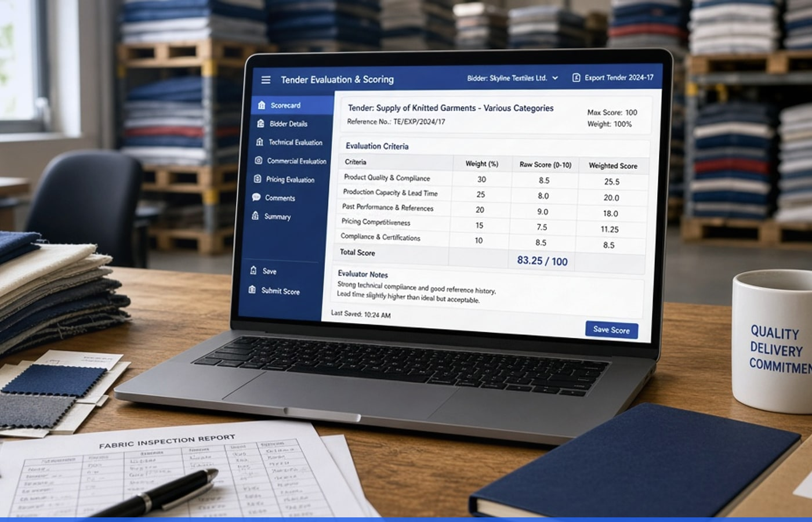
Task: Click the 83.25 / 100 total score
Action: pos(542,261)
